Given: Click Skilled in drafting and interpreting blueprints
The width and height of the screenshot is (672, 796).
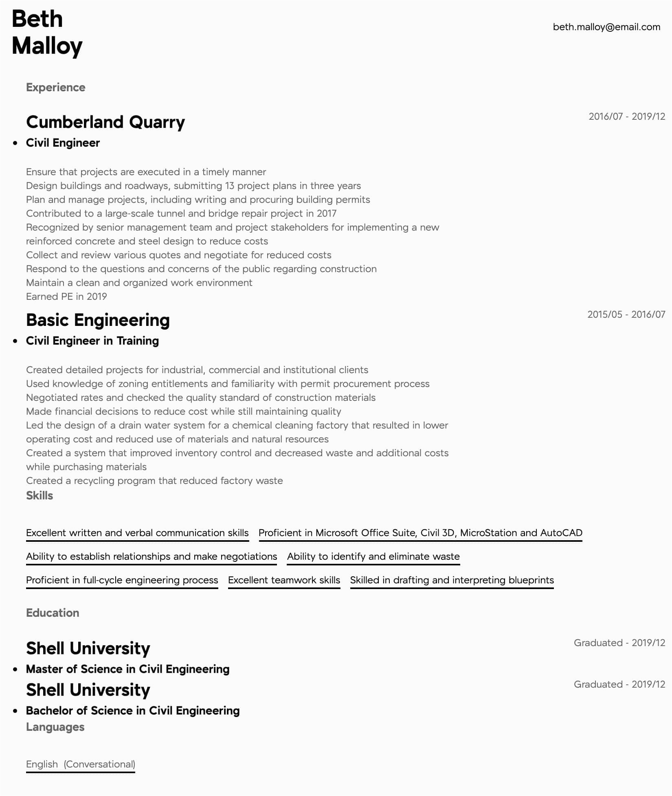Looking at the screenshot, I should (x=452, y=580).
